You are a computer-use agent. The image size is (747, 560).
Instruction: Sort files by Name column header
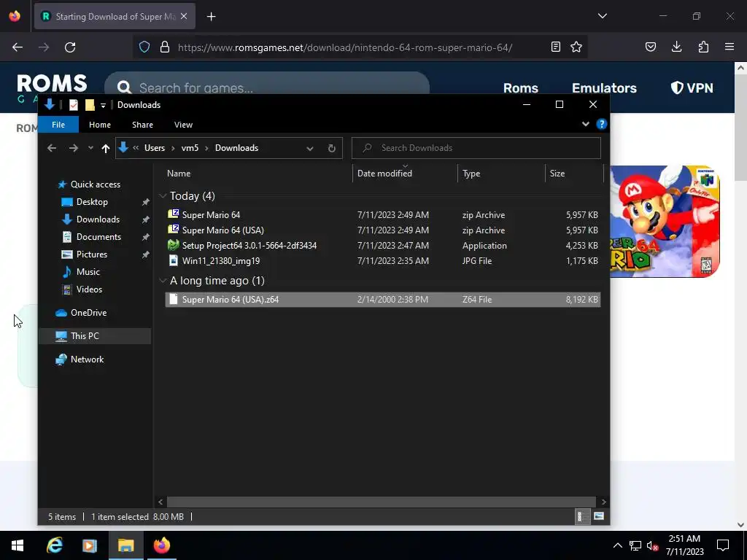(179, 174)
